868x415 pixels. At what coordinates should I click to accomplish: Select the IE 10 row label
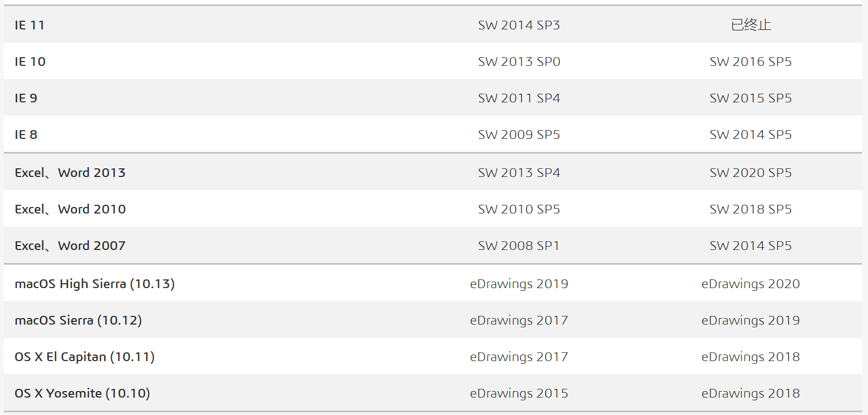[x=30, y=62]
